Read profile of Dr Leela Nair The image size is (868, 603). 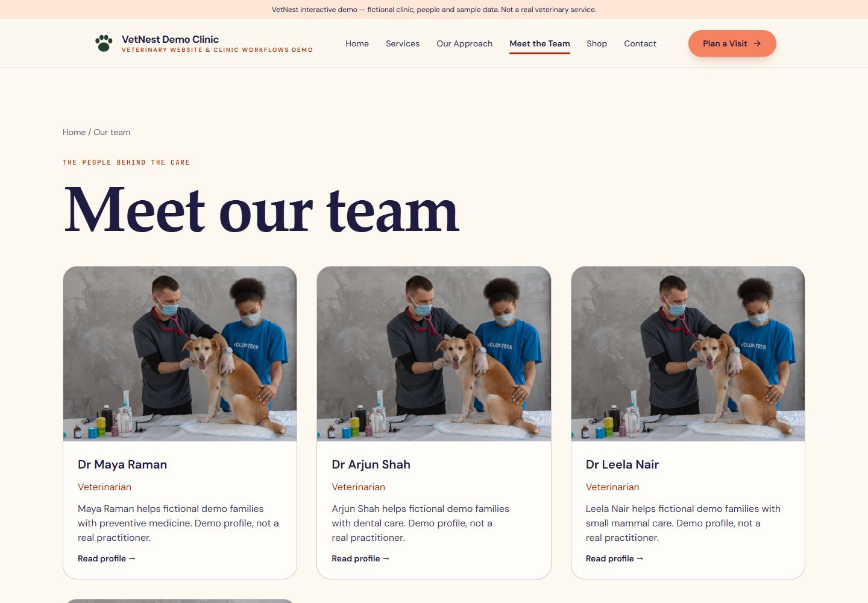pyautogui.click(x=615, y=558)
